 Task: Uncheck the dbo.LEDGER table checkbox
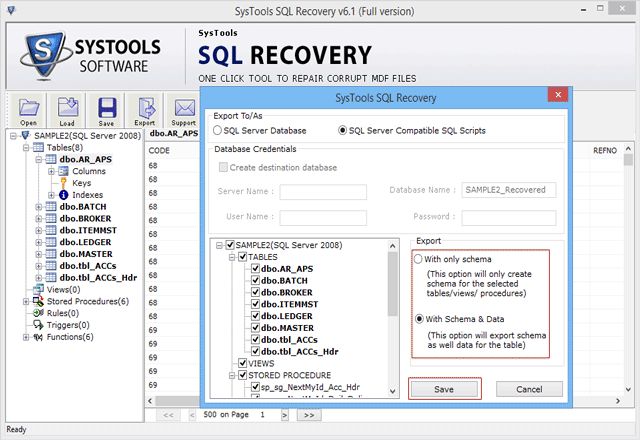tap(256, 316)
